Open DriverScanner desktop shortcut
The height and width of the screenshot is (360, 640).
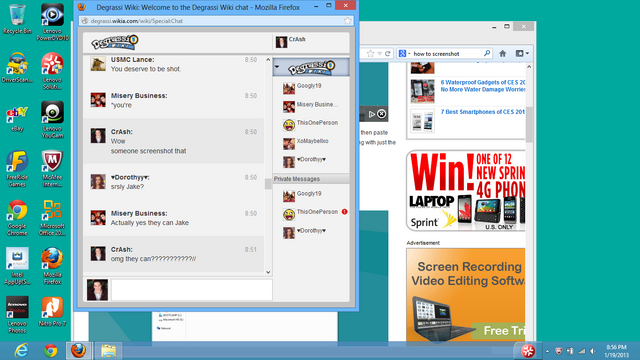point(17,68)
